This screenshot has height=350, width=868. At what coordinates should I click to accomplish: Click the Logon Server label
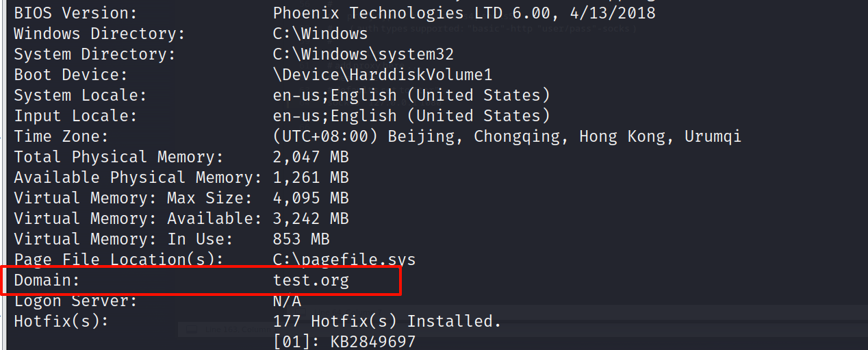tap(76, 301)
